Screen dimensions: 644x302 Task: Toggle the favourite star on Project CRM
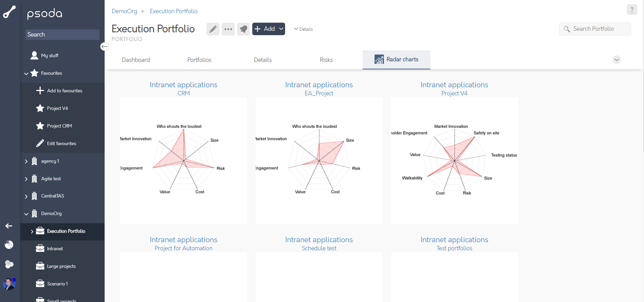click(x=40, y=125)
